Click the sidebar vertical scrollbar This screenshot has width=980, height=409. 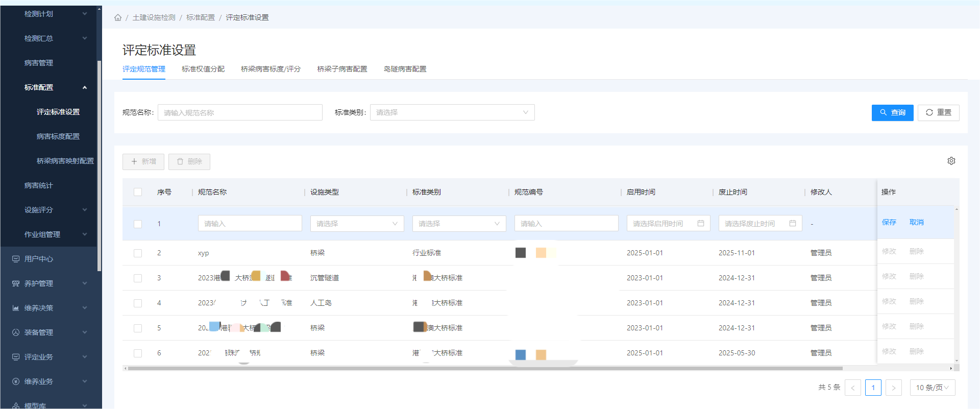point(99,166)
